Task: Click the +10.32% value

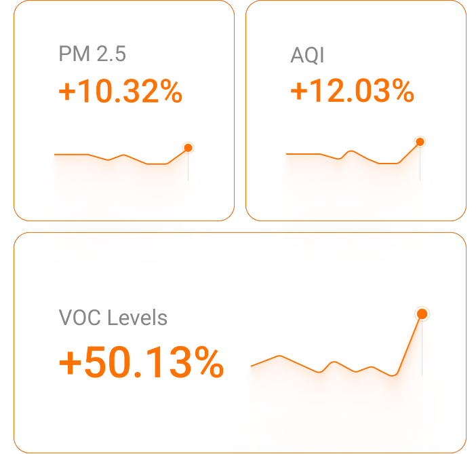Action: (121, 92)
